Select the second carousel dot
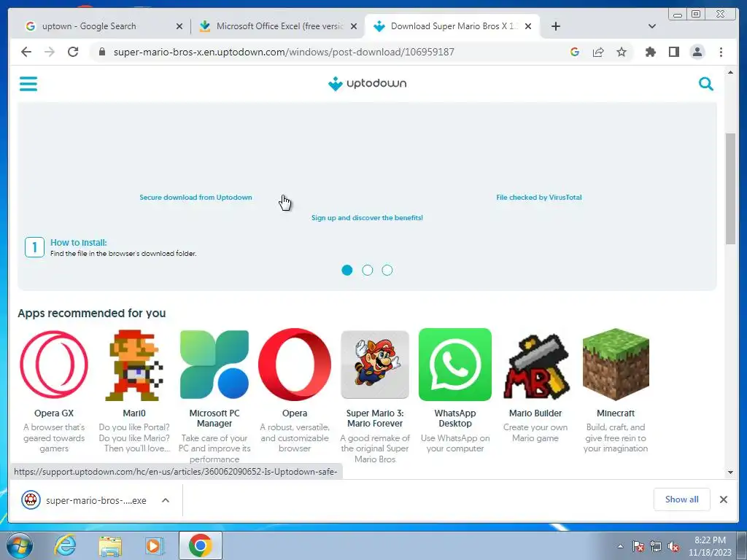 click(368, 270)
